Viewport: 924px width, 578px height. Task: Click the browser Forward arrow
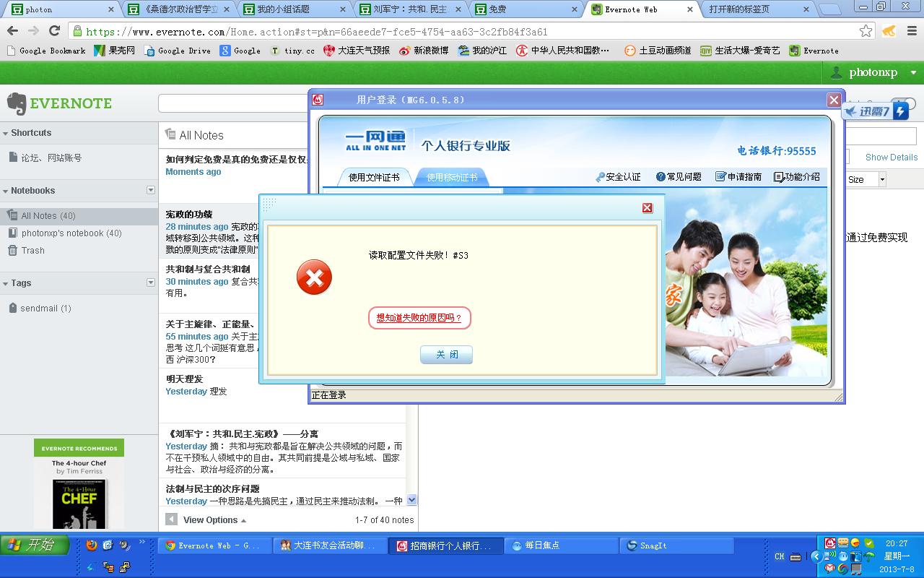[x=33, y=31]
